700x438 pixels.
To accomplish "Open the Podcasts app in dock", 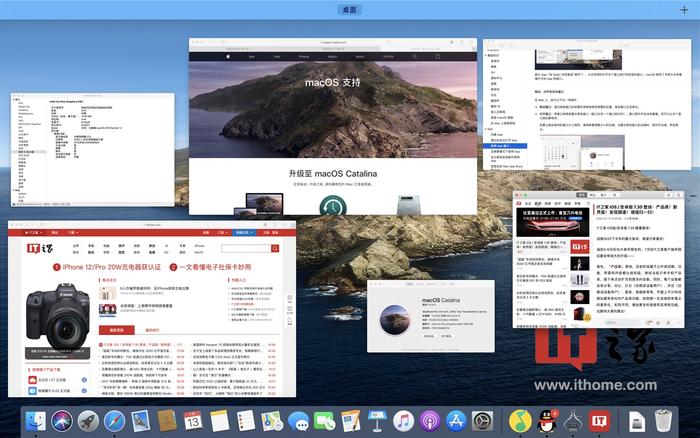I will (x=429, y=421).
